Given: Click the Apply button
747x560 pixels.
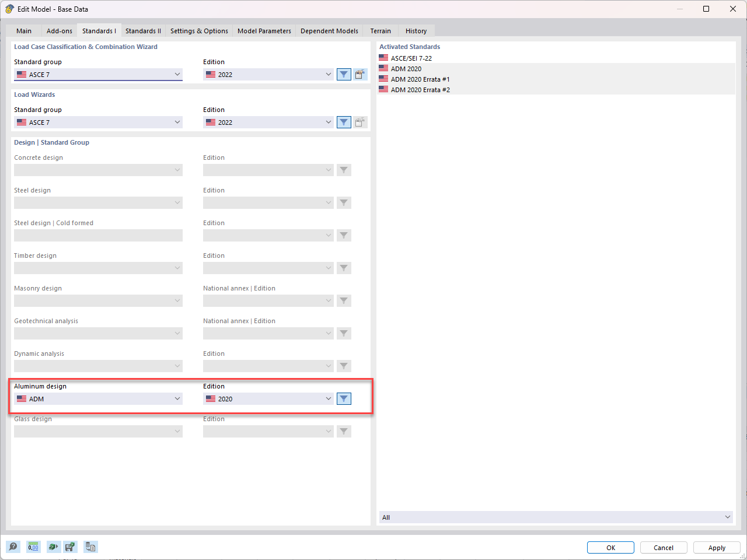Looking at the screenshot, I should [717, 547].
